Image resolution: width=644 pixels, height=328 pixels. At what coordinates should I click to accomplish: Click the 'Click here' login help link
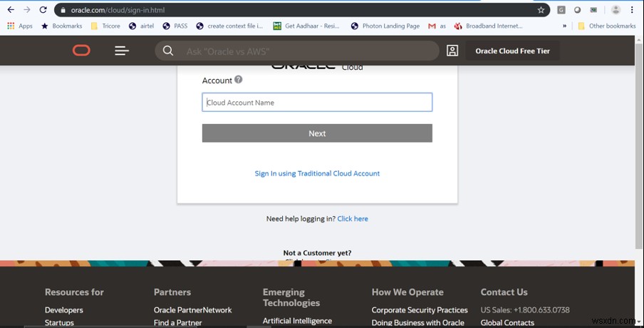coord(353,219)
